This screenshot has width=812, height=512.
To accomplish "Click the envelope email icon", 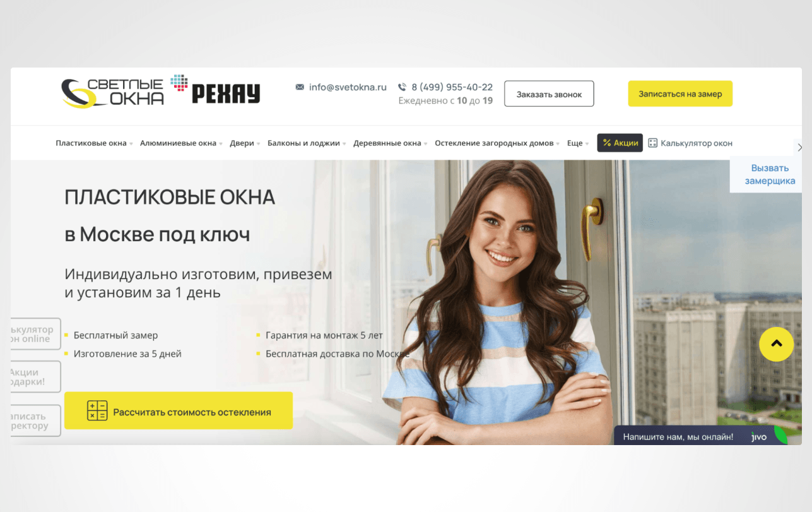I will click(300, 87).
